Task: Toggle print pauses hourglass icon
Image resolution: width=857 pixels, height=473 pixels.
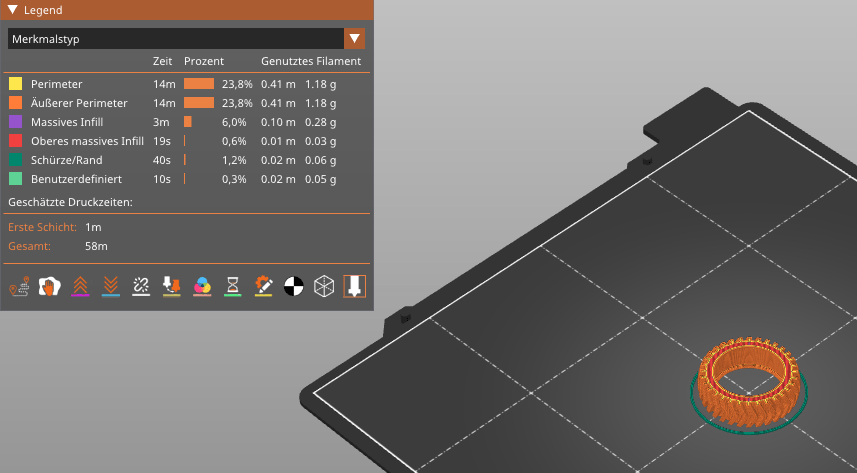Action: pyautogui.click(x=232, y=286)
